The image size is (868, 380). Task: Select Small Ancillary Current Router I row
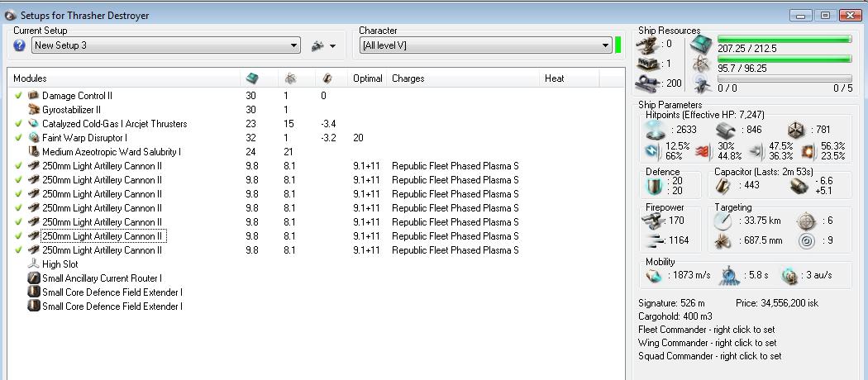[316, 278]
